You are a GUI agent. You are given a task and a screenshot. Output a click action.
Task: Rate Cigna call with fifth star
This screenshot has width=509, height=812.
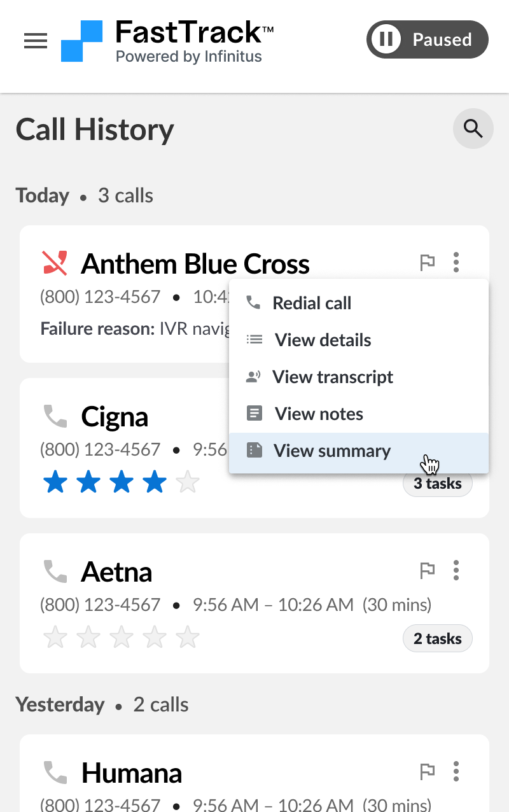188,483
